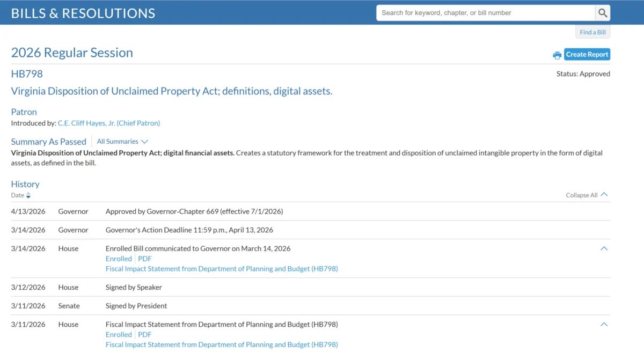Open the Enrolled version under March 14 entry
Viewport: 644px width, 353px height.
point(118,258)
